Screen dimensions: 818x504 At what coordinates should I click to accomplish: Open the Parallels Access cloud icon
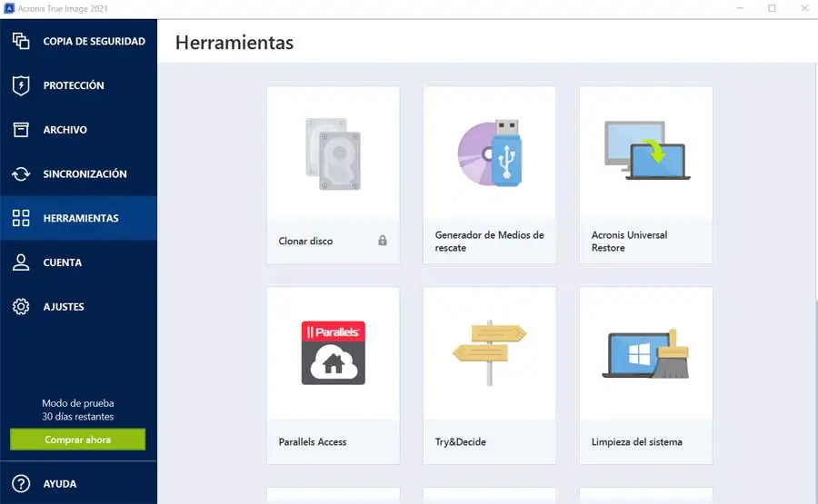[x=333, y=352]
